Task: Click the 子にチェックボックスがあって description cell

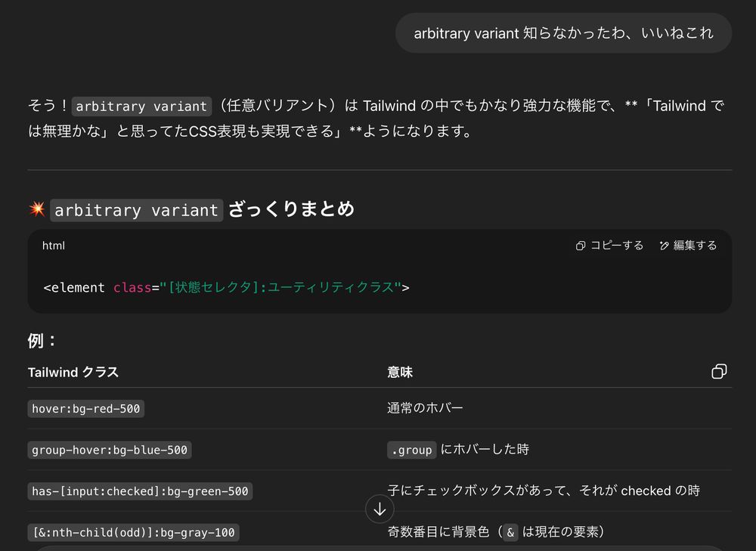Action: point(544,491)
